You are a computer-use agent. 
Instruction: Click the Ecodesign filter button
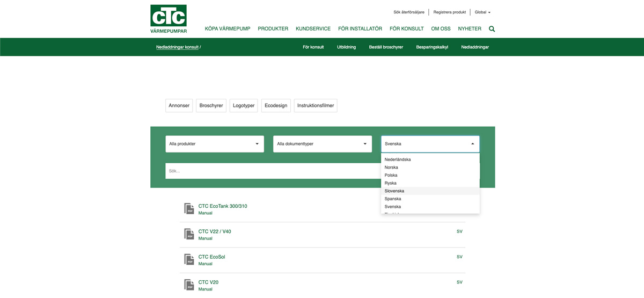pyautogui.click(x=276, y=106)
